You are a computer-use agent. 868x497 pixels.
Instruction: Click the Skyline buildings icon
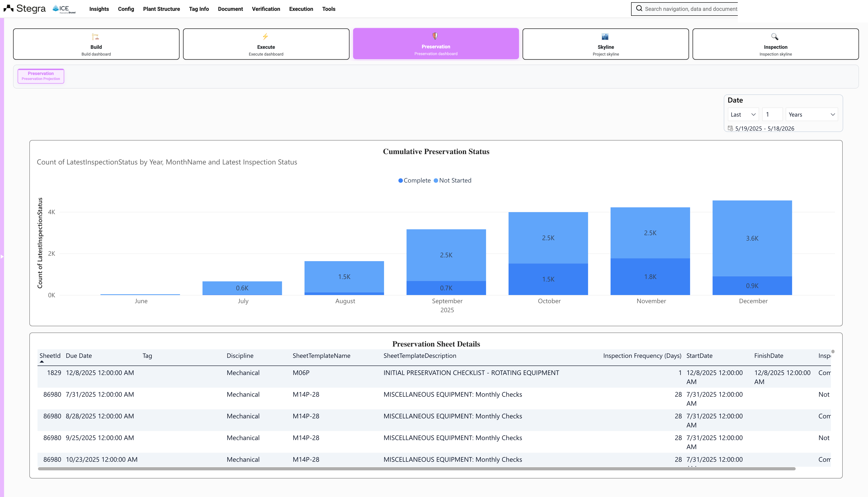pyautogui.click(x=605, y=37)
